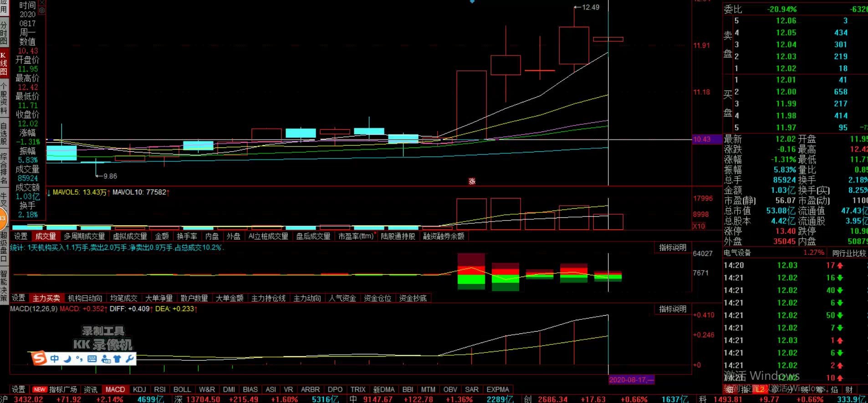Switch to SAR indicator

pos(472,389)
